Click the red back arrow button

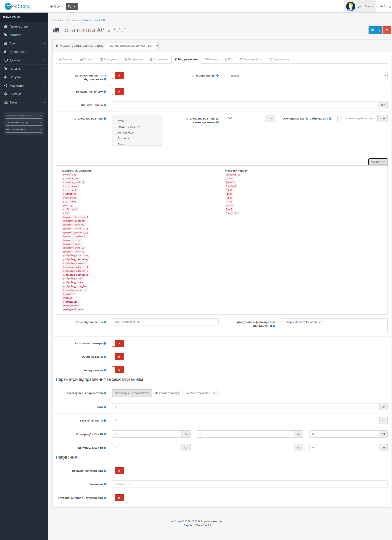[x=386, y=30]
